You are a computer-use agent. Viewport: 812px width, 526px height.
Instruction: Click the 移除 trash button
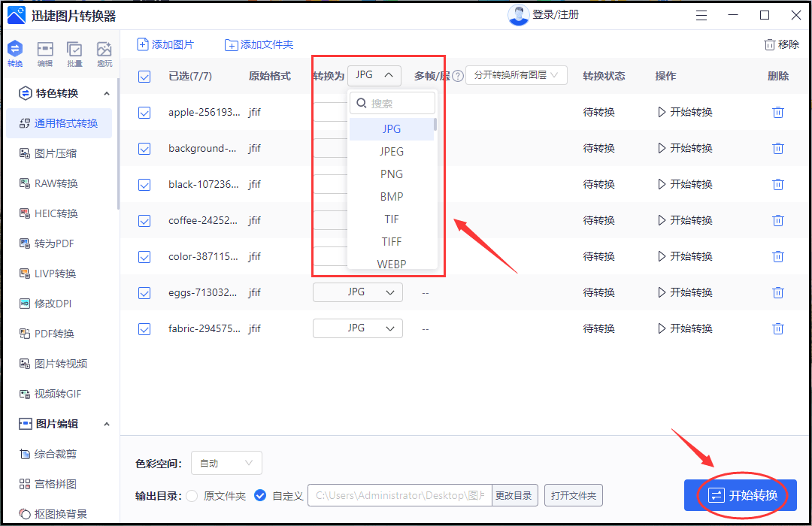click(x=781, y=44)
